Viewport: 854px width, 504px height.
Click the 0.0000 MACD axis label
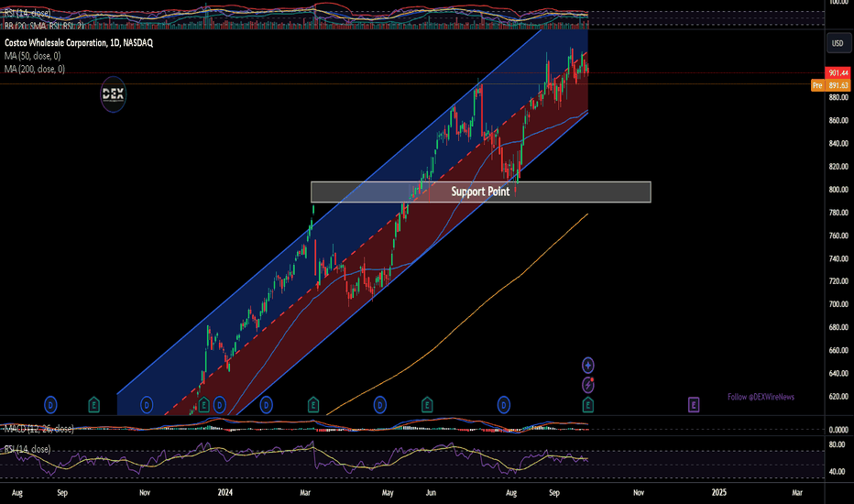(838, 430)
